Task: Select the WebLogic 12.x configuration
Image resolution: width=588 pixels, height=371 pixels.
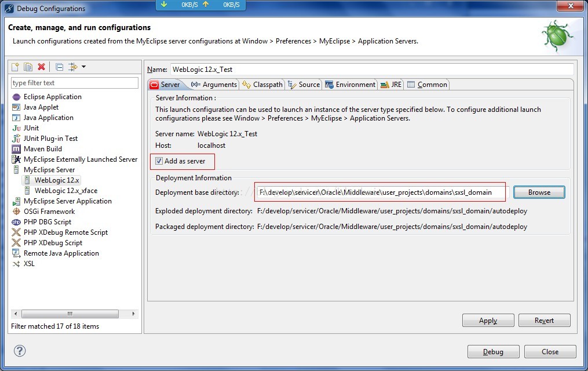Action: 57,180
